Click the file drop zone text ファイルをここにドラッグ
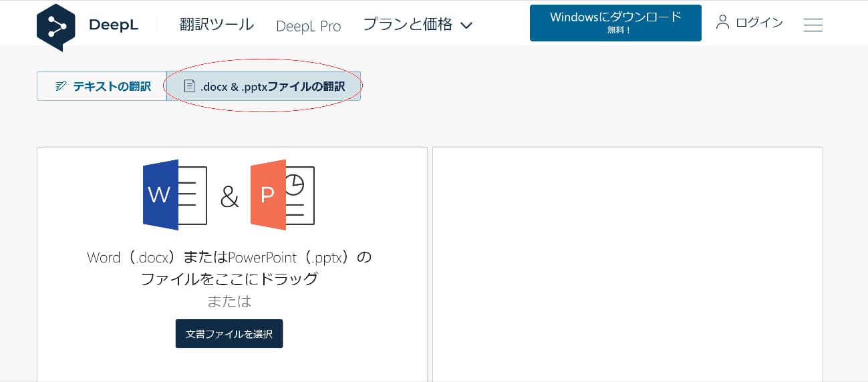 pos(229,278)
